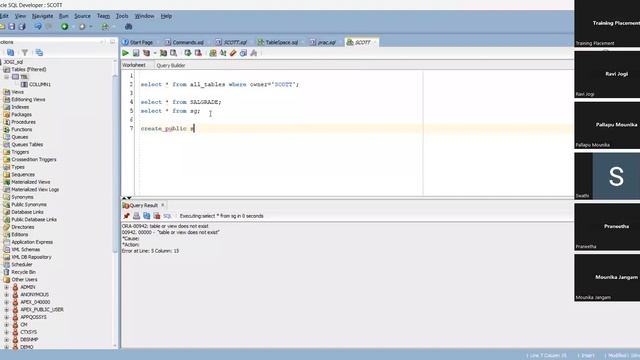The image size is (640, 360).
Task: Expand the APPQOSSYS user node
Action: point(7,317)
